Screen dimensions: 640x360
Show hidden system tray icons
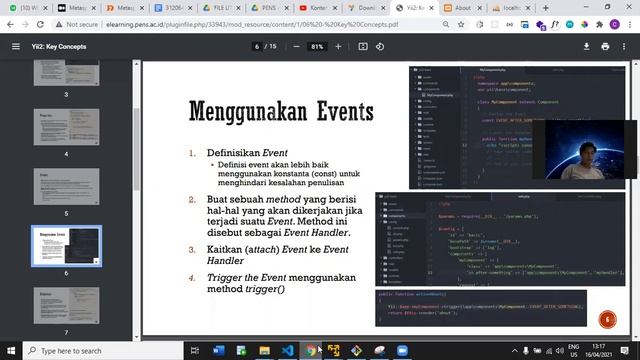(514, 351)
